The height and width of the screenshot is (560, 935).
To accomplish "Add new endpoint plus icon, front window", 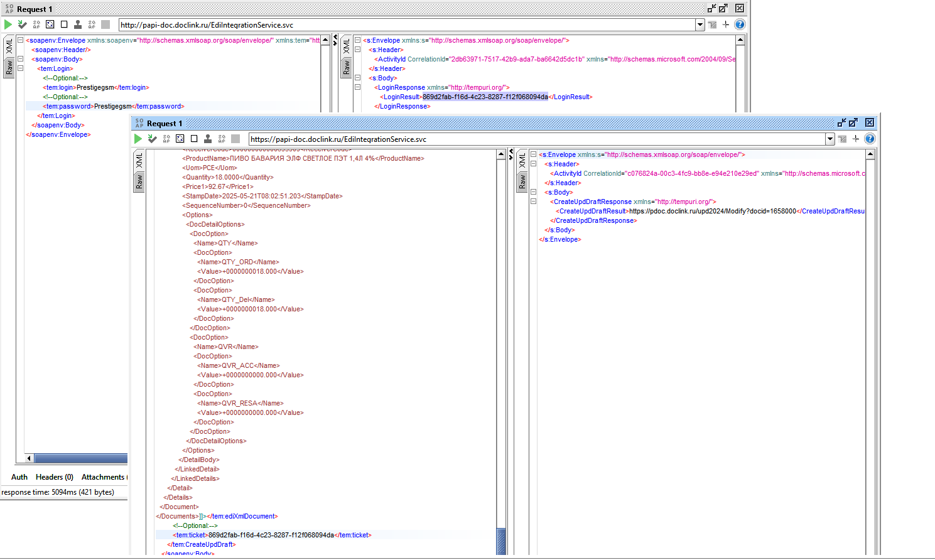I will (856, 139).
